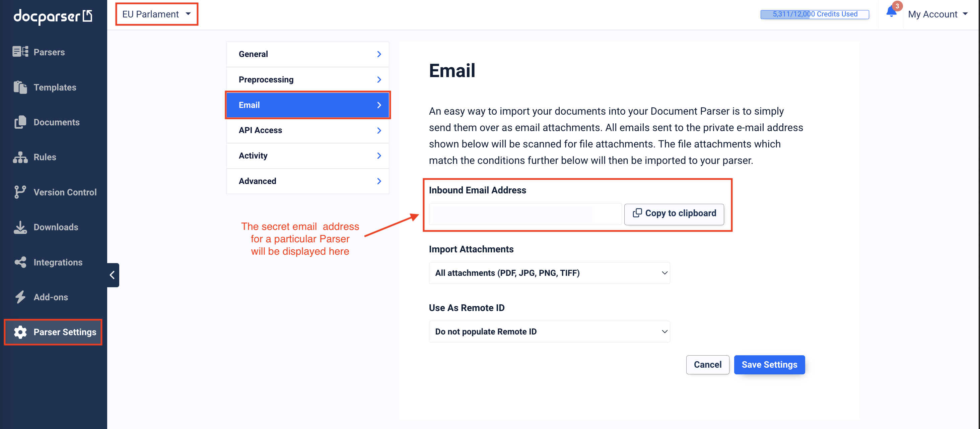Open Parser Settings gear icon
The image size is (980, 429).
pyautogui.click(x=20, y=332)
